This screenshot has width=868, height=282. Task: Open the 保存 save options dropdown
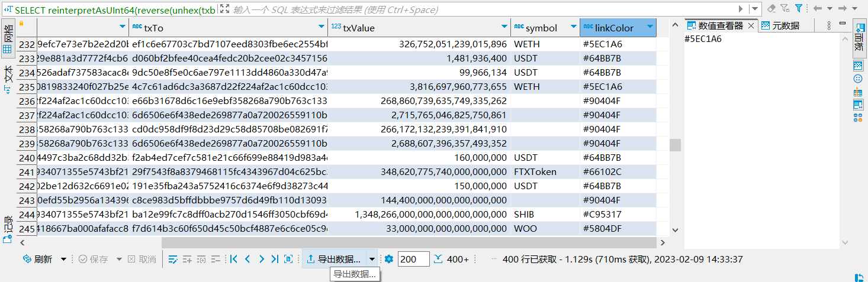119,259
